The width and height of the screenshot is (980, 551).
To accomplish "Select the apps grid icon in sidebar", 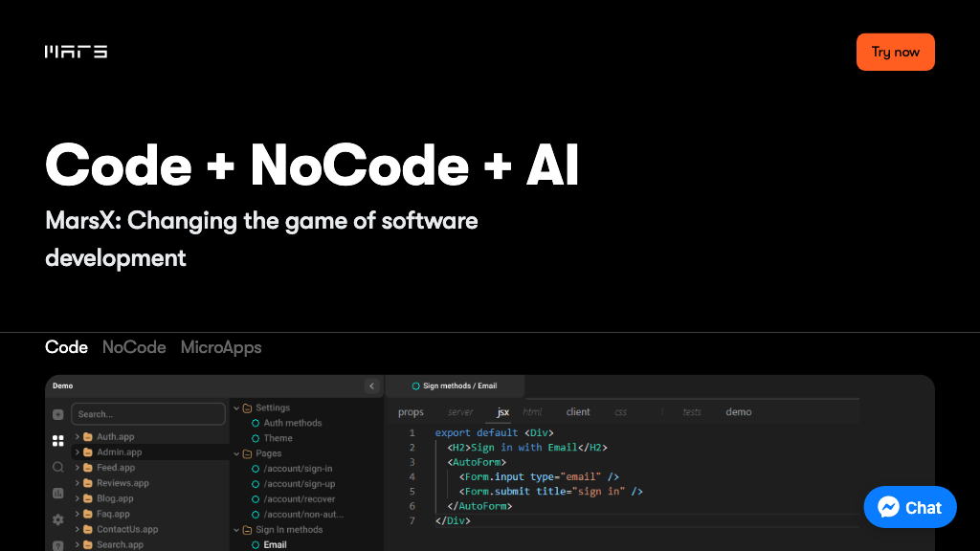I will tap(58, 441).
